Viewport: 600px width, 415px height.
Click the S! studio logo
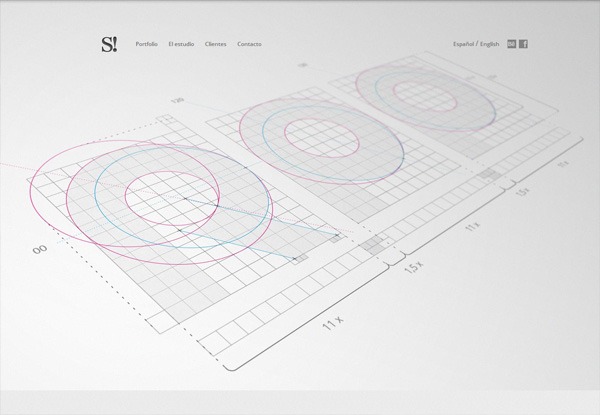tap(109, 44)
